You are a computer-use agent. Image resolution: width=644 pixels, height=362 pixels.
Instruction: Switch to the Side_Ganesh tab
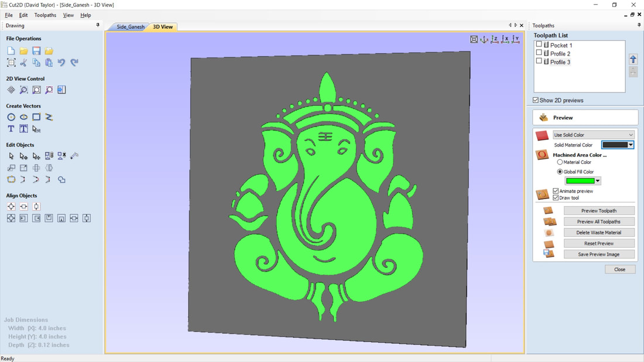point(130,27)
